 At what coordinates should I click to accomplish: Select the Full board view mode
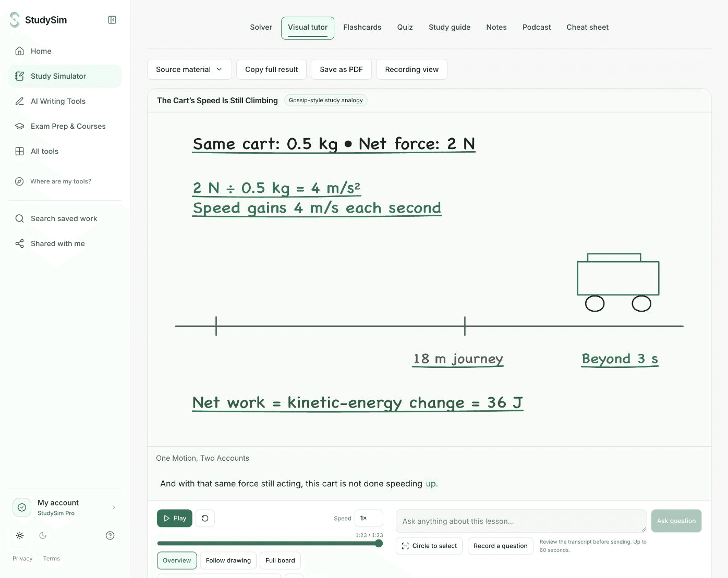coord(280,560)
